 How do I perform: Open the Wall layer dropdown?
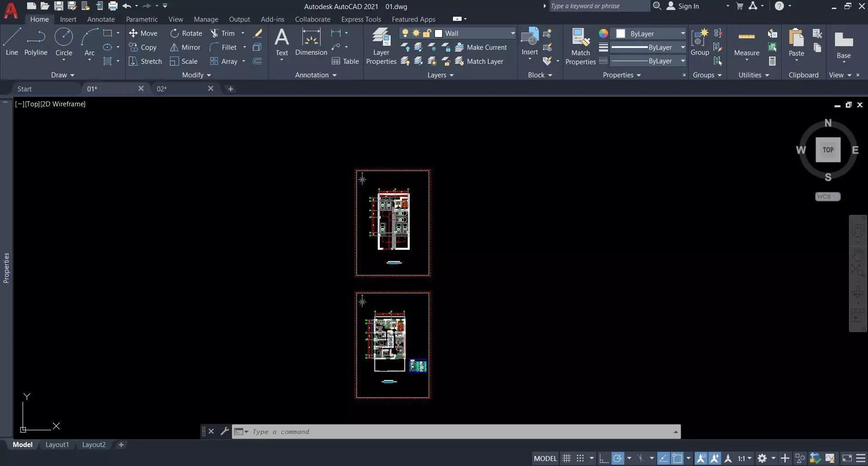[x=513, y=33]
